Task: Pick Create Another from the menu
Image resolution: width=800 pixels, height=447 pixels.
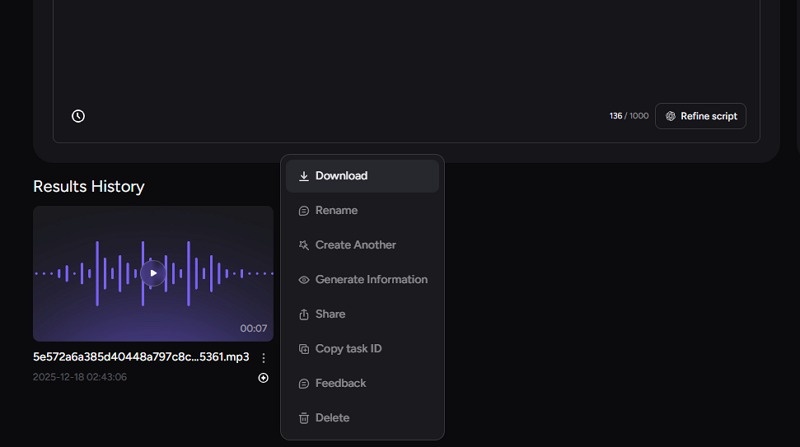Action: [362, 245]
